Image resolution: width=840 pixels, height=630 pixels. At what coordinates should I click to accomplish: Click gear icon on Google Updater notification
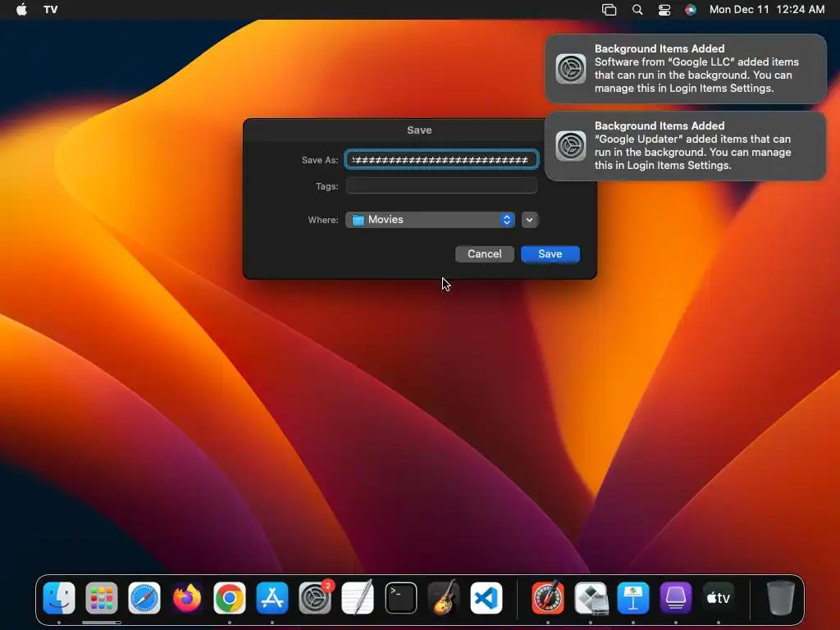571,146
